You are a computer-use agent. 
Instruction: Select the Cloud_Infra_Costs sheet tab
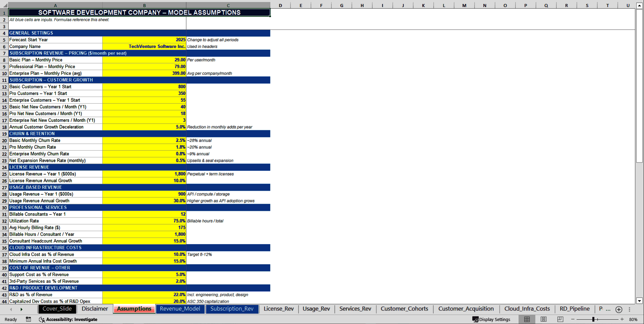point(527,309)
